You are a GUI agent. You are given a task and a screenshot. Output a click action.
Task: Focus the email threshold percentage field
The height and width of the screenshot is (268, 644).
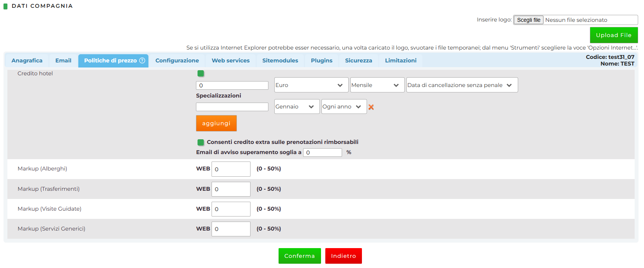pos(323,153)
